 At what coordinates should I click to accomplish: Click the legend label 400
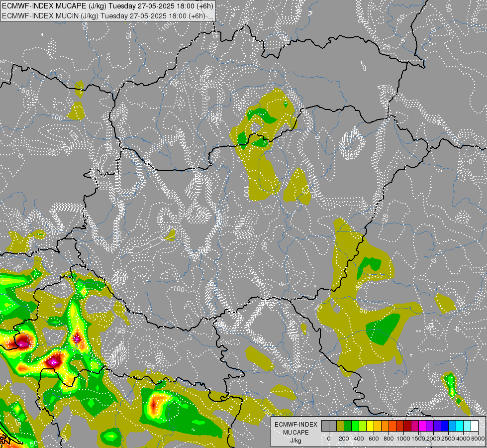359,439
